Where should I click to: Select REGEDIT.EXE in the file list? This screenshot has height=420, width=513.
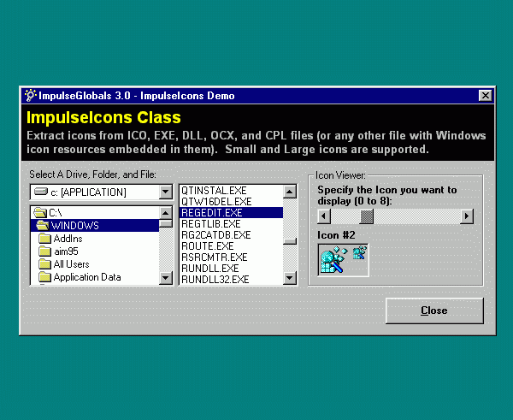point(232,213)
